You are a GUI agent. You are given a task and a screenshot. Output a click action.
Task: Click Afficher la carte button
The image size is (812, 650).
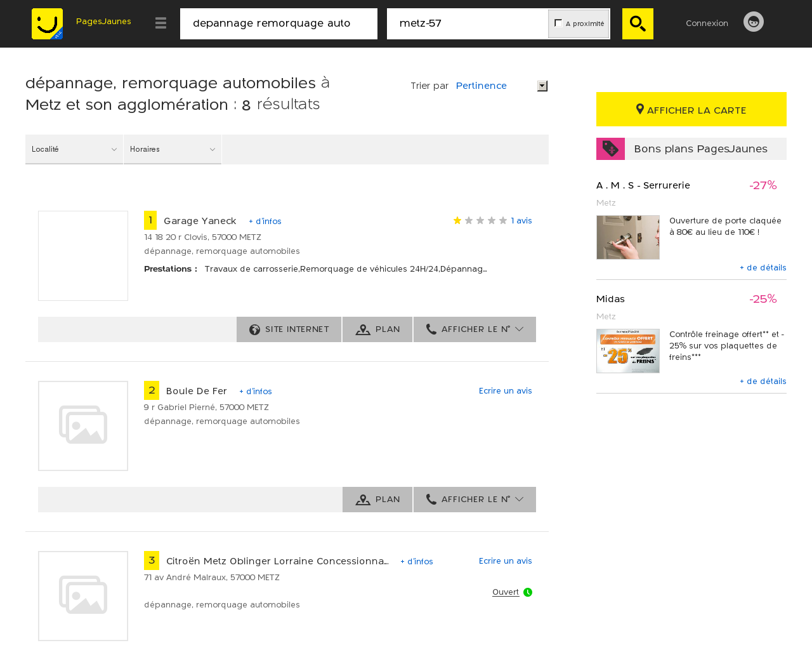[x=691, y=109]
